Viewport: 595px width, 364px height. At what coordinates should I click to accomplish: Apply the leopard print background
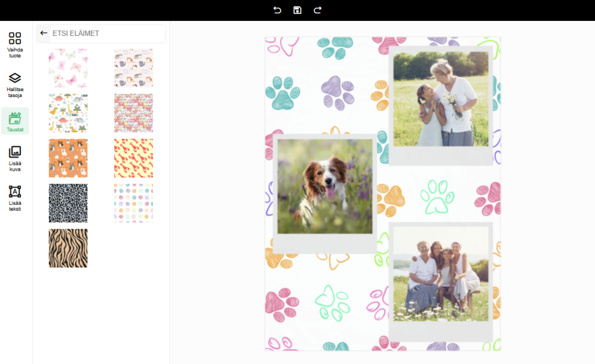[x=68, y=203]
